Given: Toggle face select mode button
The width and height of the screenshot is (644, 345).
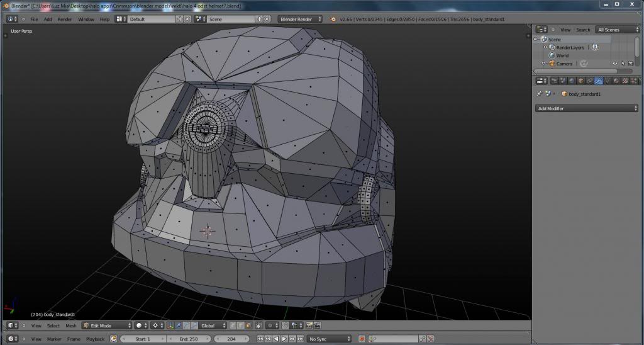Looking at the screenshot, I should (248, 325).
